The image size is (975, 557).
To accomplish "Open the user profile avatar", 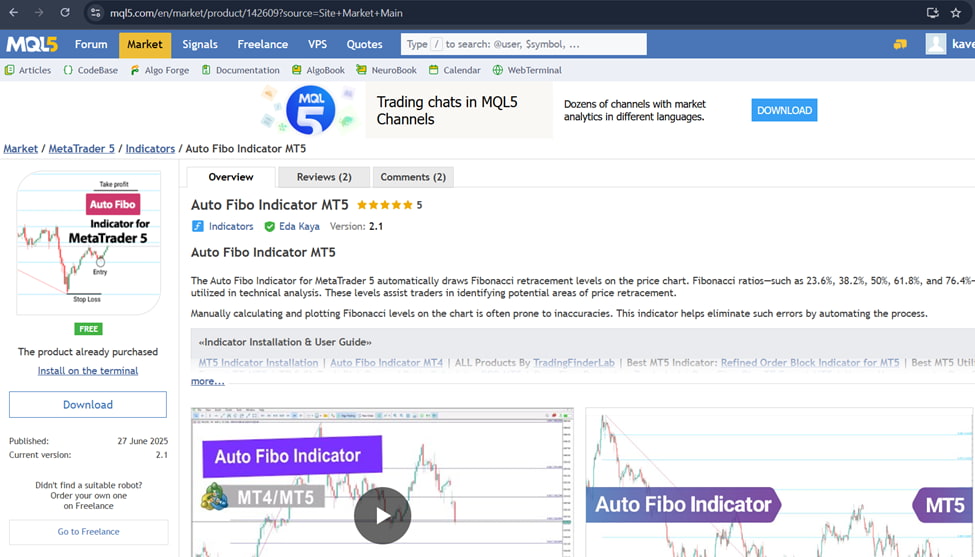I will coord(935,44).
